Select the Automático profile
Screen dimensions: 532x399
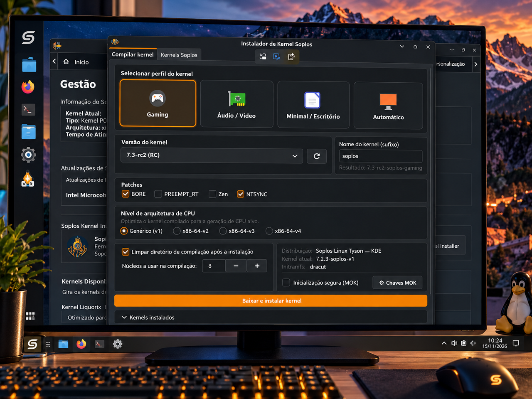point(388,106)
